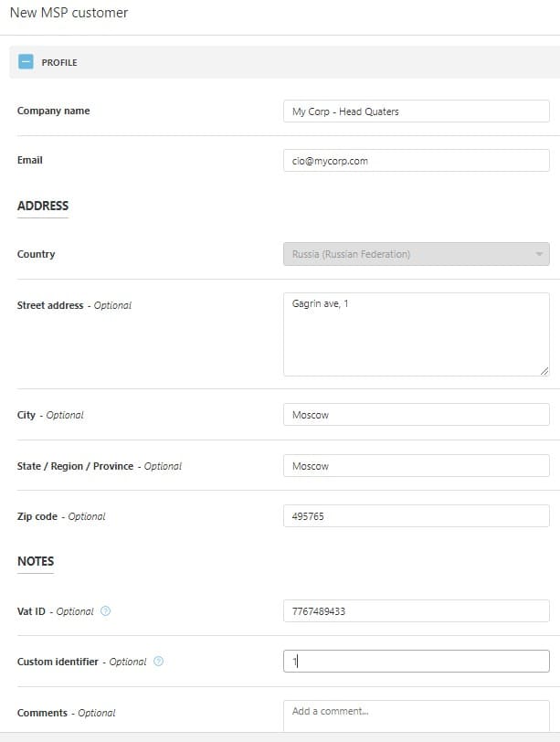The image size is (560, 742).
Task: Click the Zip code input field
Action: [x=416, y=516]
